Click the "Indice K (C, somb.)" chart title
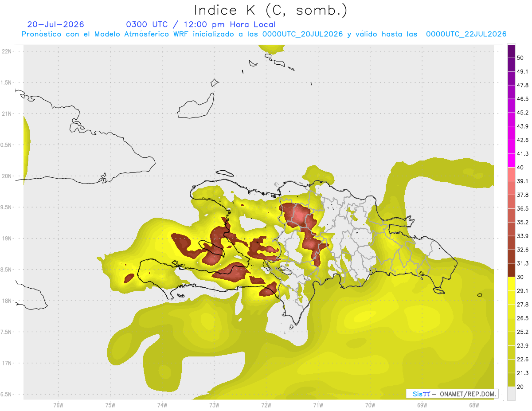Image resolution: width=532 pixels, height=411 pixels. 270,10
